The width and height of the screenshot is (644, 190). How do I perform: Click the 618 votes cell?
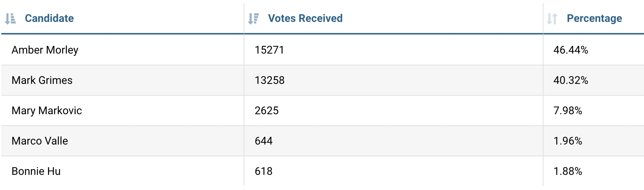pos(264,171)
